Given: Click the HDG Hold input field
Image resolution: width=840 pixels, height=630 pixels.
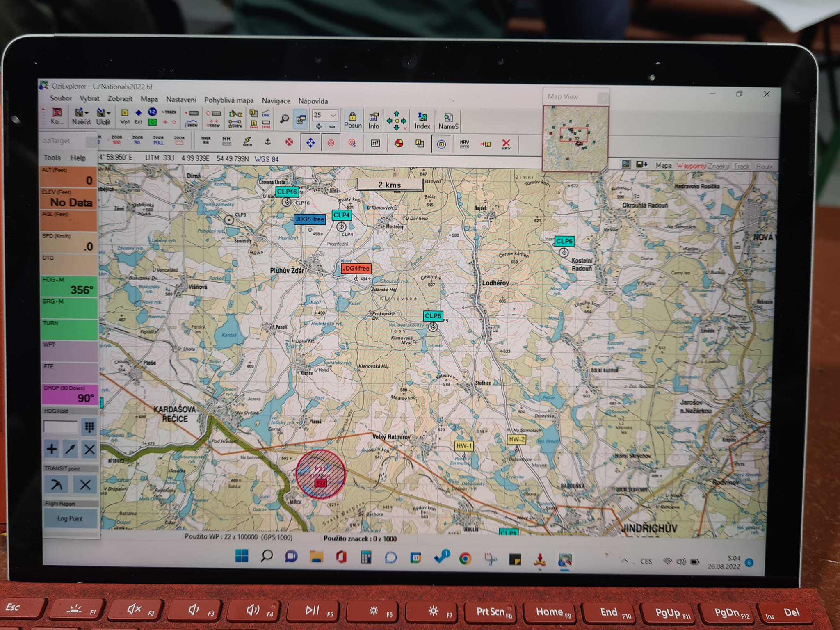Looking at the screenshot, I should coord(61,427).
